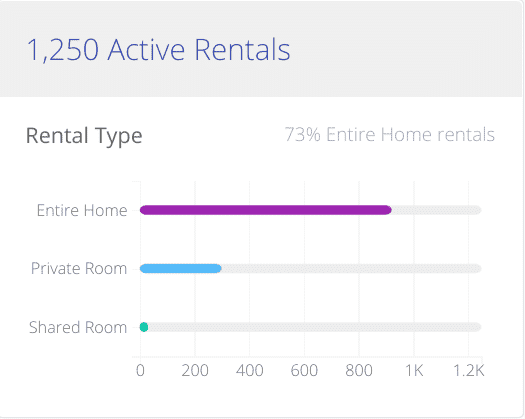Image resolution: width=525 pixels, height=419 pixels.
Task: Click the 0 axis tick label
Action: pos(140,371)
